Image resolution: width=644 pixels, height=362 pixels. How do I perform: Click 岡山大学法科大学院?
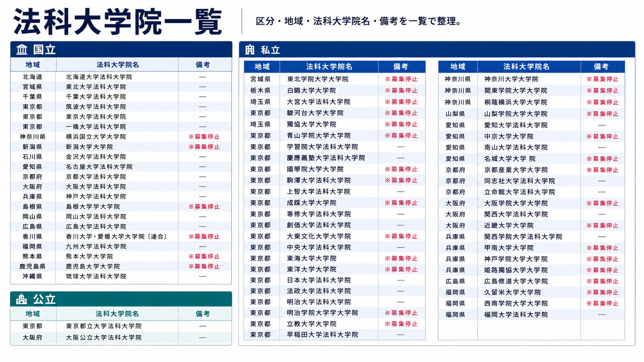[x=96, y=217]
